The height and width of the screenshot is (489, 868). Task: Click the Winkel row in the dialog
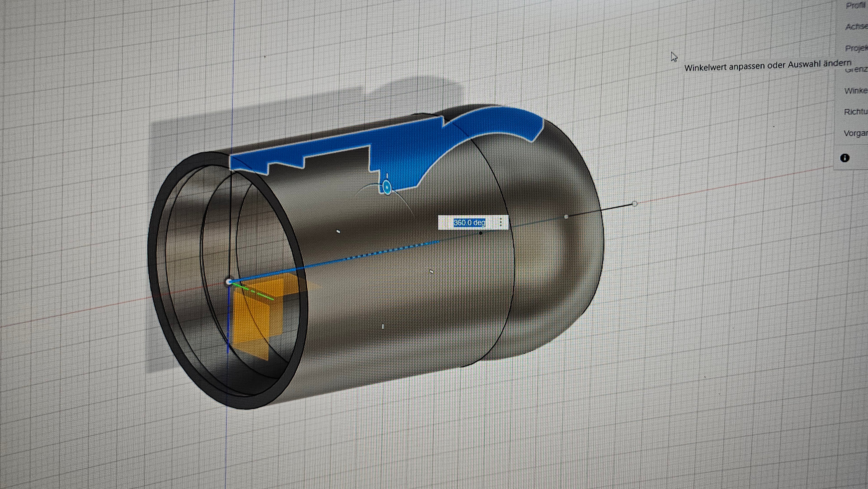(x=856, y=91)
